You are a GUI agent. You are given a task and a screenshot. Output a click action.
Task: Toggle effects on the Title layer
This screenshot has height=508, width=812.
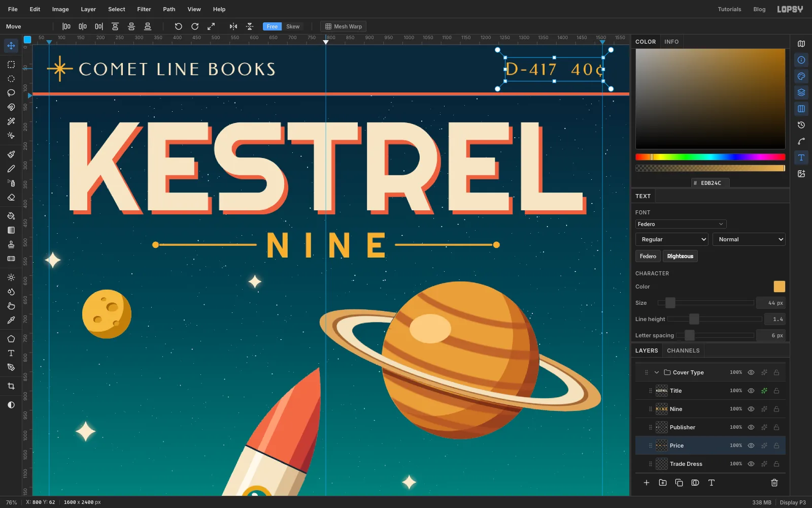point(764,391)
